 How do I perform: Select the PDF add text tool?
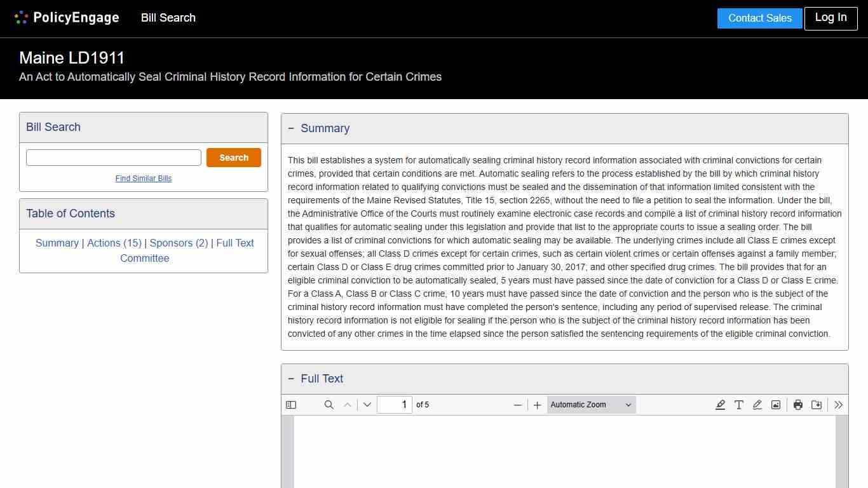(x=739, y=405)
